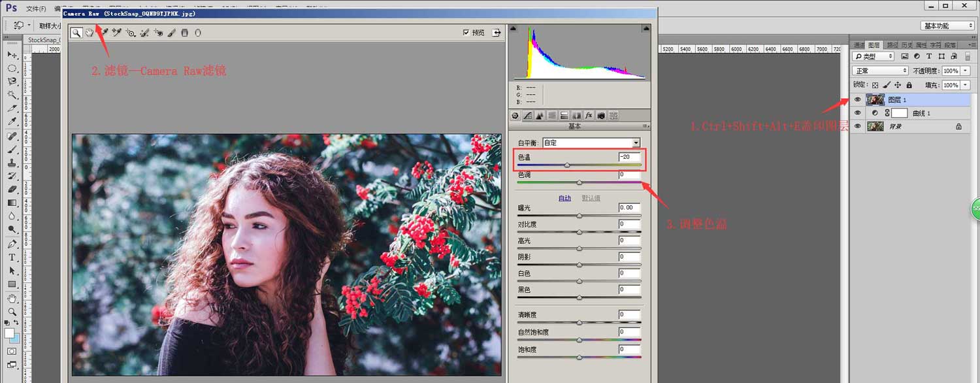980x383 pixels.
Task: Open the Lens Corrections panel icon
Action: coord(576,115)
